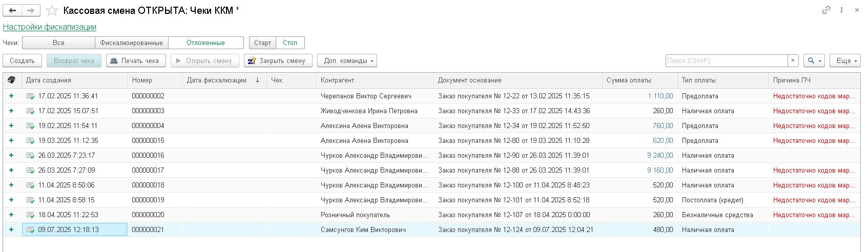Add window to favorites with star icon
The height and width of the screenshot is (252, 868).
(x=52, y=11)
